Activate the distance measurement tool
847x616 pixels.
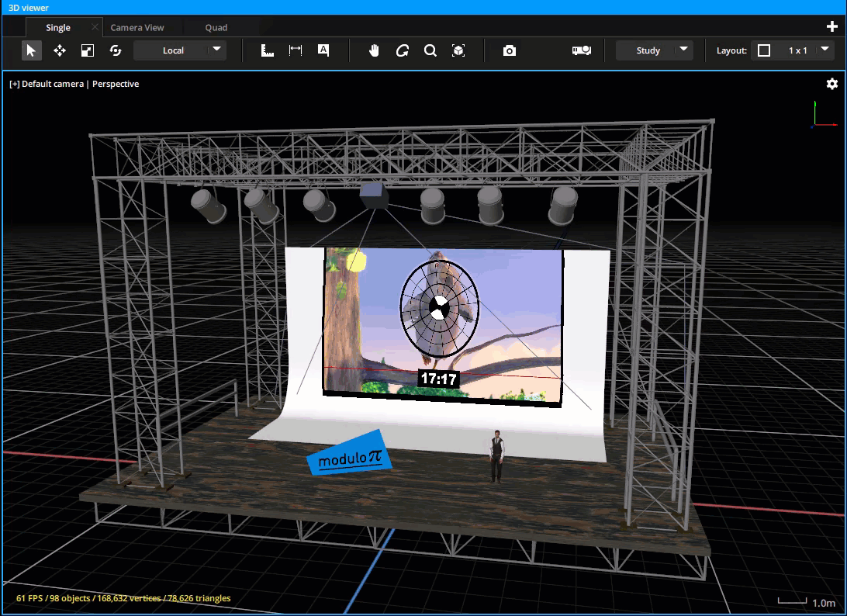coord(295,50)
